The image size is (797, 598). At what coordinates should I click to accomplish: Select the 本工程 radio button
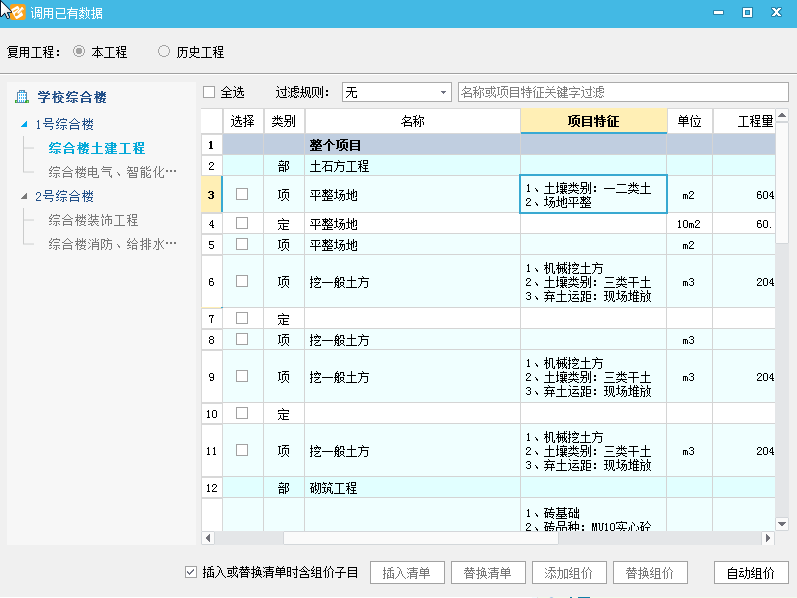point(79,51)
